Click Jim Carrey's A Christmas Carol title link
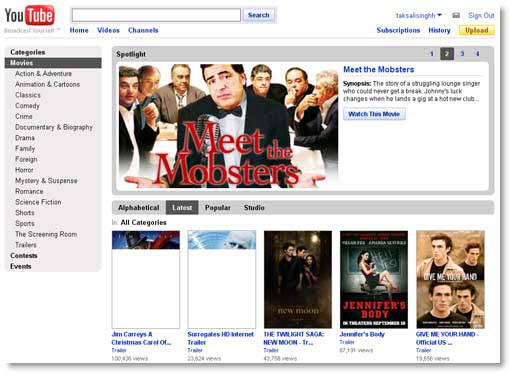Viewport: 510px width, 373px height. [141, 338]
